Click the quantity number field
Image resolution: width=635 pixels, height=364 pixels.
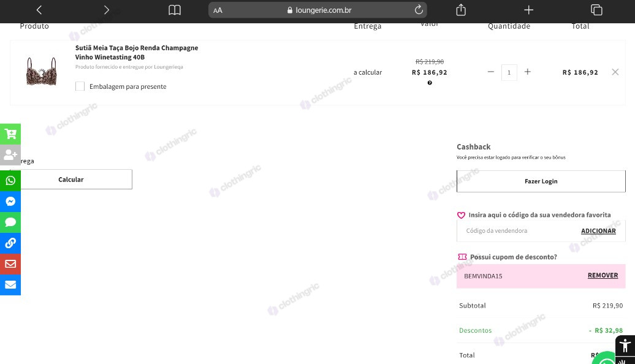tap(509, 72)
